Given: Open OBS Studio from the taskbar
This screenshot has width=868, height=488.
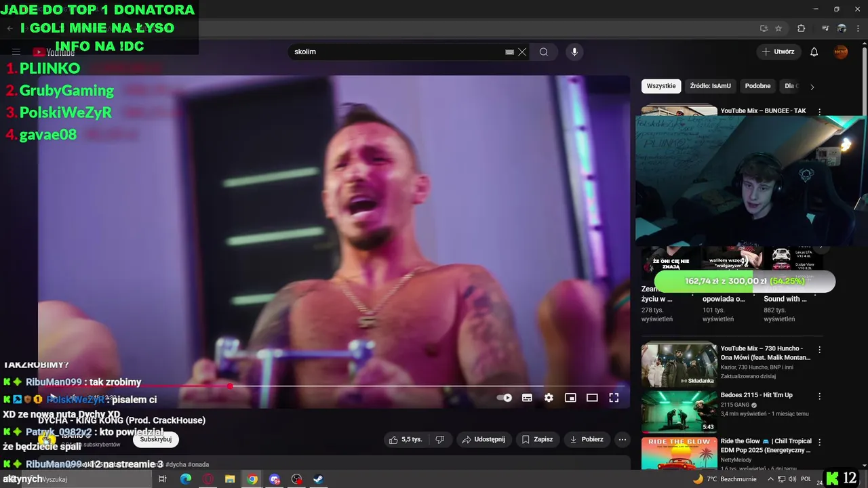Looking at the screenshot, I should tap(296, 479).
